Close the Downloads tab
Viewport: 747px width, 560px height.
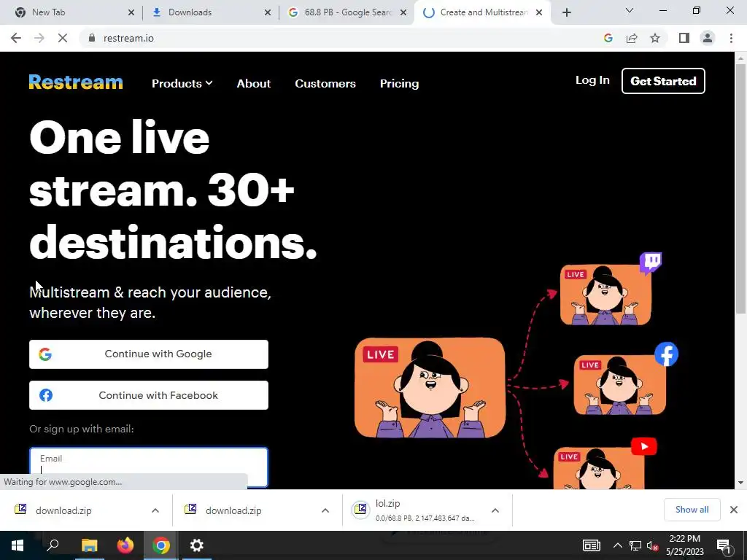pyautogui.click(x=268, y=12)
